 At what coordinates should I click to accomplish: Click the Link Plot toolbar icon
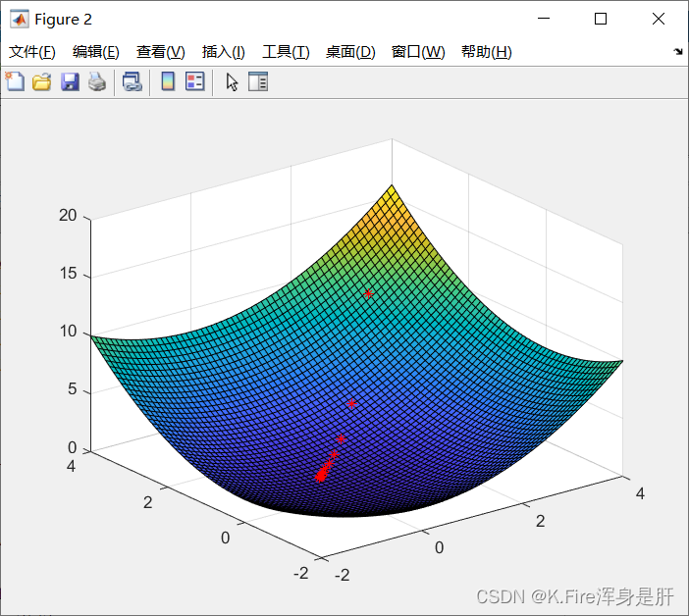pyautogui.click(x=132, y=82)
